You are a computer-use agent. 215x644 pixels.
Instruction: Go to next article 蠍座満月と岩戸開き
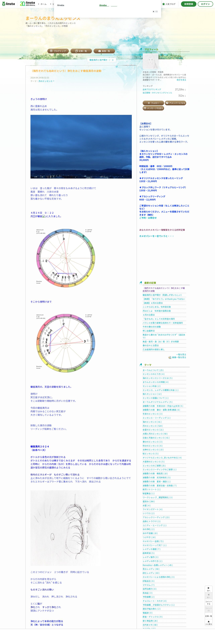coord(102,60)
